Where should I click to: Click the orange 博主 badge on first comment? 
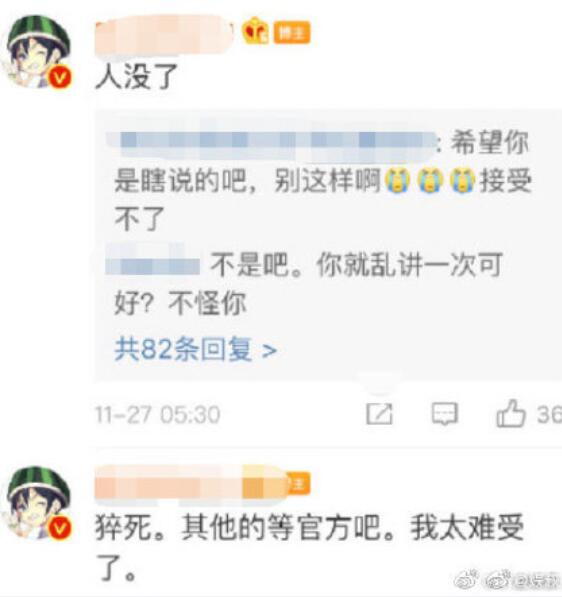pyautogui.click(x=292, y=33)
